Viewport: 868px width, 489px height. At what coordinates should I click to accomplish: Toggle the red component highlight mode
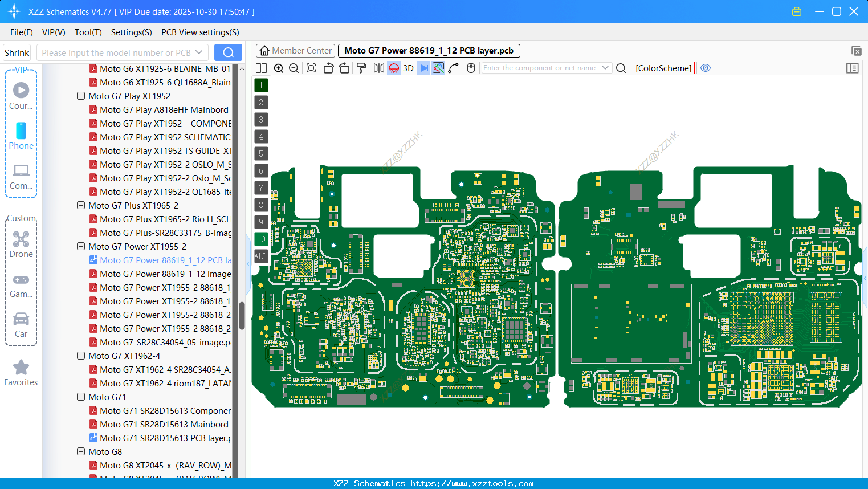tap(393, 68)
